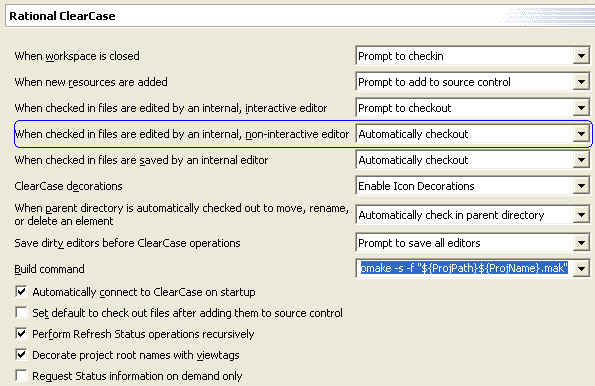Uncheck 'Automatically connect to ClearCase on startup'
This screenshot has height=386, width=595.
click(22, 291)
